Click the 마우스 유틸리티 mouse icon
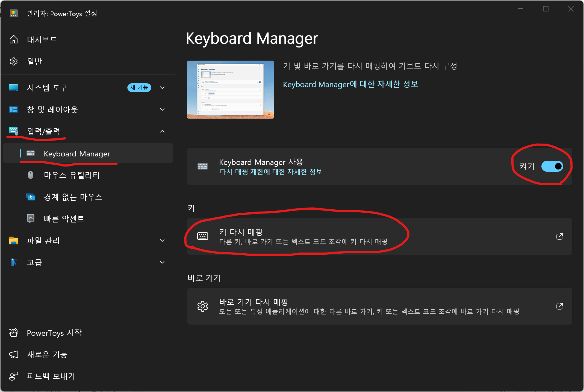This screenshot has height=392, width=584. (31, 175)
